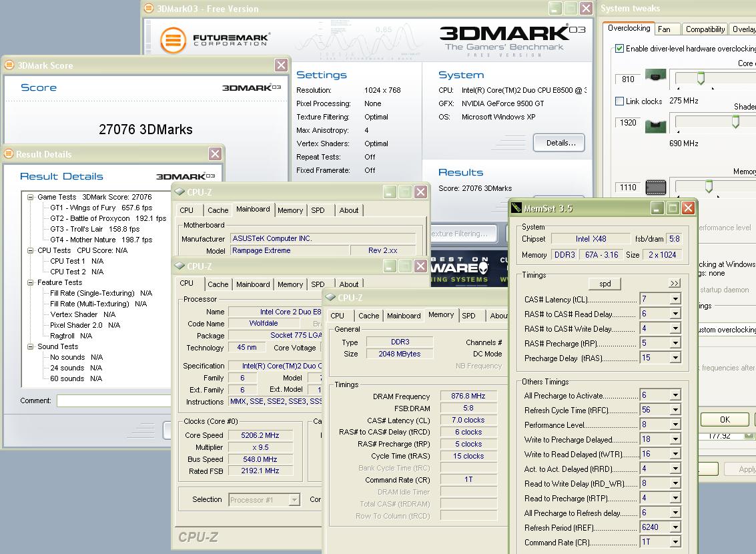Viewport: 756px width, 554px height.
Task: Click the core clock value field showing 810
Action: tap(629, 79)
